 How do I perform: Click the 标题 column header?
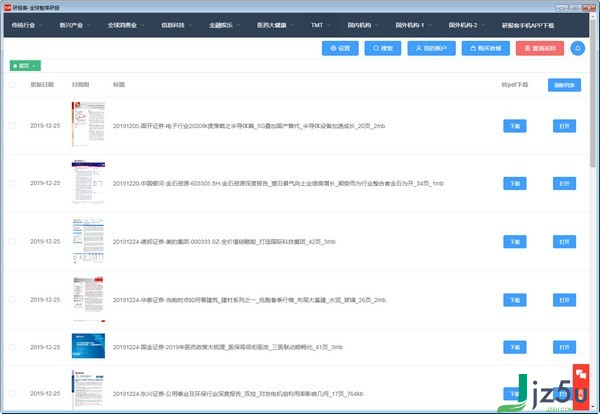pyautogui.click(x=119, y=85)
